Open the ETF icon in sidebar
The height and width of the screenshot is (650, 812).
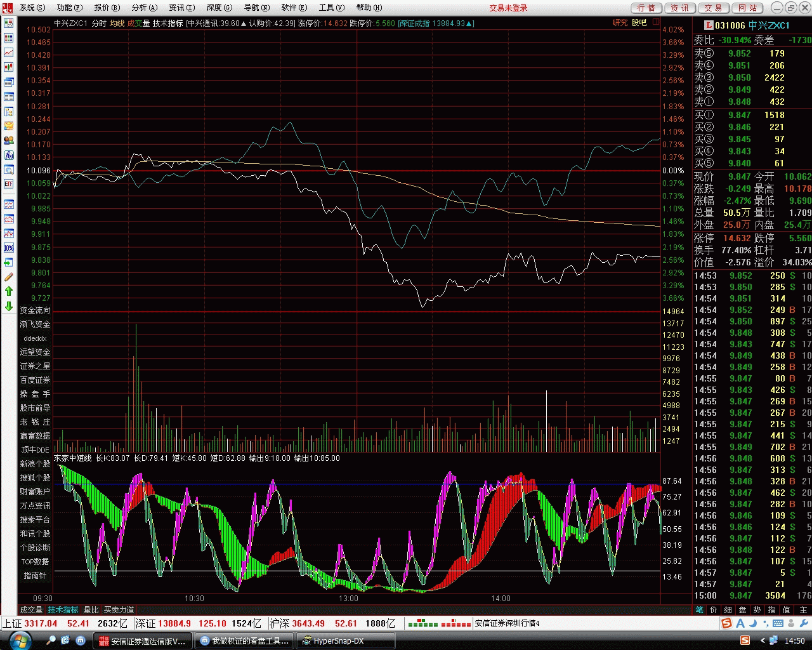pyautogui.click(x=9, y=184)
